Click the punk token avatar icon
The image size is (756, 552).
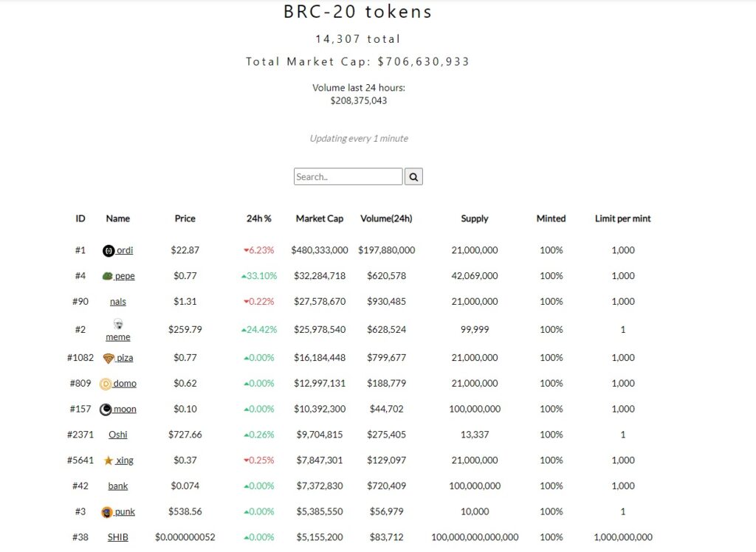[x=106, y=512]
